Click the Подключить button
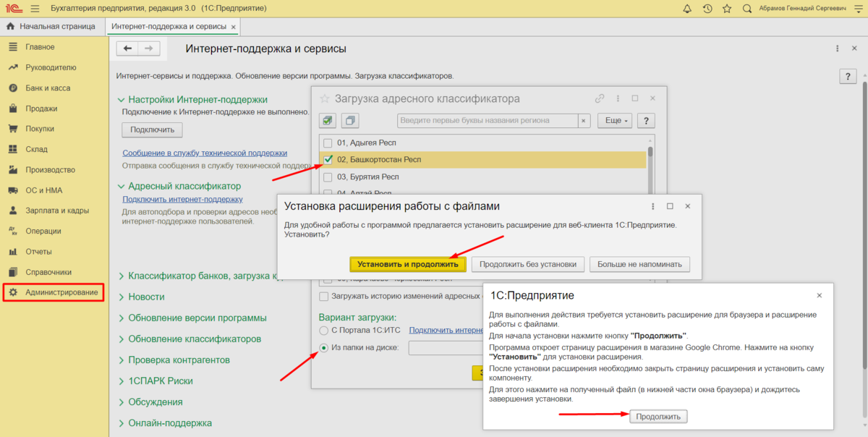 click(152, 130)
